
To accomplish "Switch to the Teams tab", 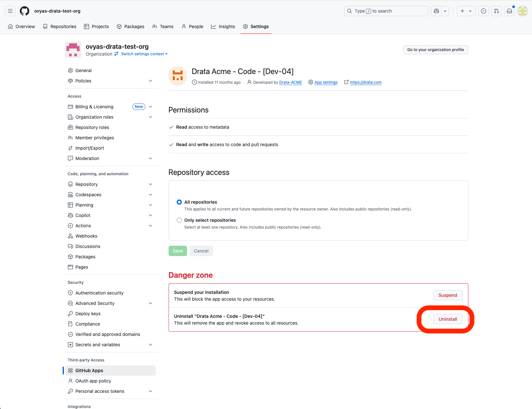I will click(x=163, y=27).
